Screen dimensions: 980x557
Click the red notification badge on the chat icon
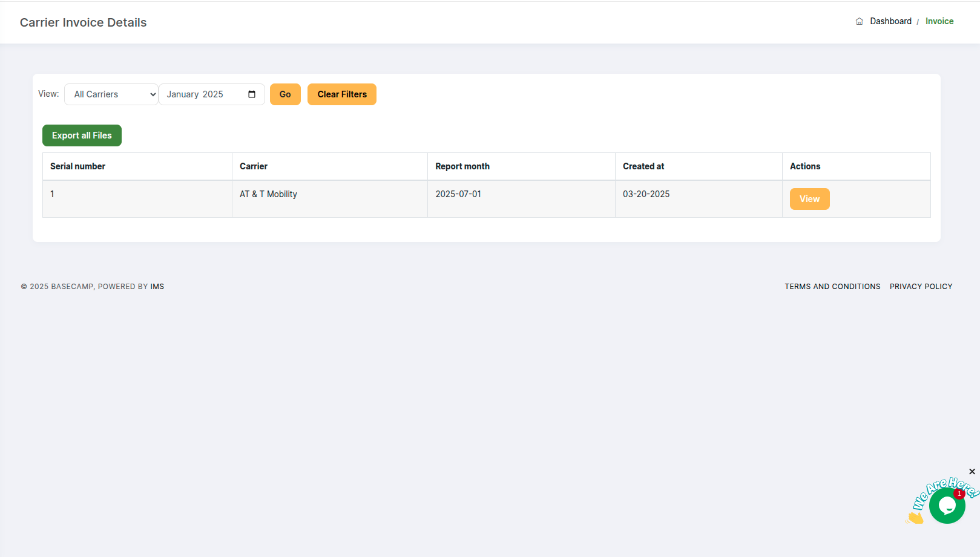pyautogui.click(x=959, y=493)
